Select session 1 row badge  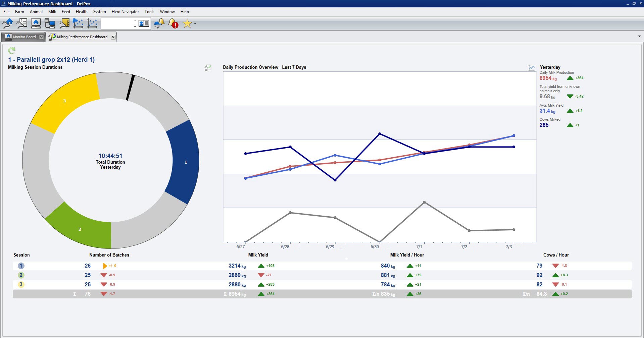[21, 266]
